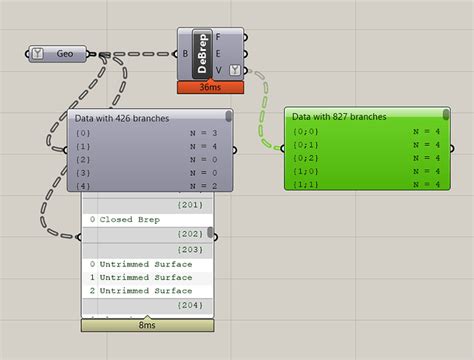Click the scrollbar in green 827 branches panel
474x360 pixels.
click(x=446, y=114)
